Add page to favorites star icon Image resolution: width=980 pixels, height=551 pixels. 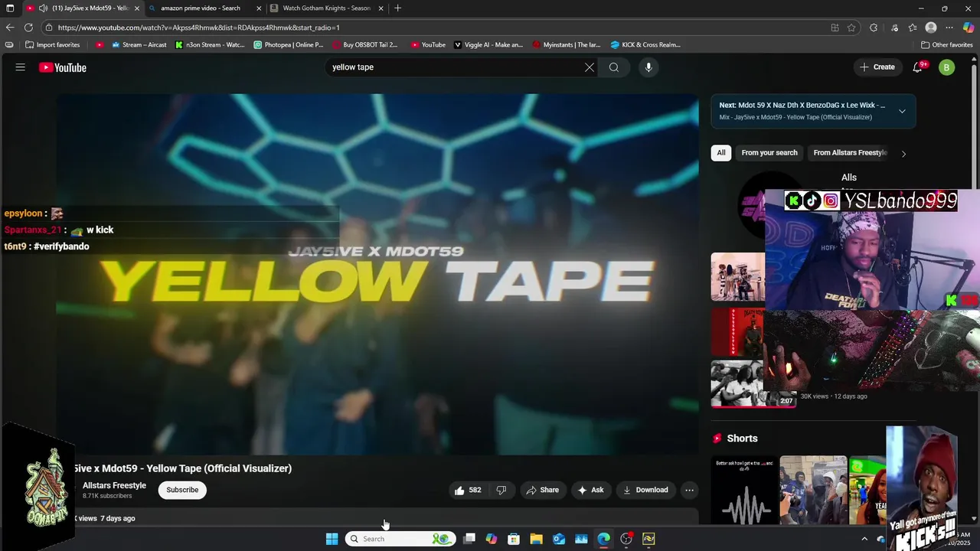(851, 28)
